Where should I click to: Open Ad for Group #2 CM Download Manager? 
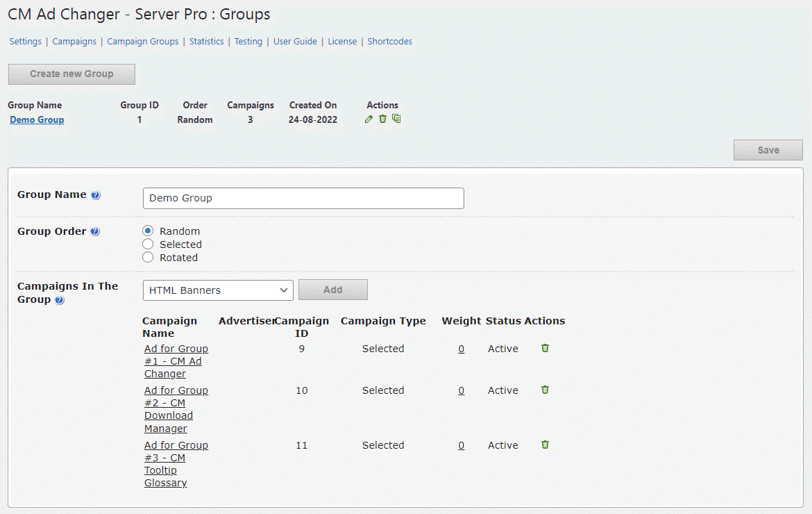click(176, 409)
